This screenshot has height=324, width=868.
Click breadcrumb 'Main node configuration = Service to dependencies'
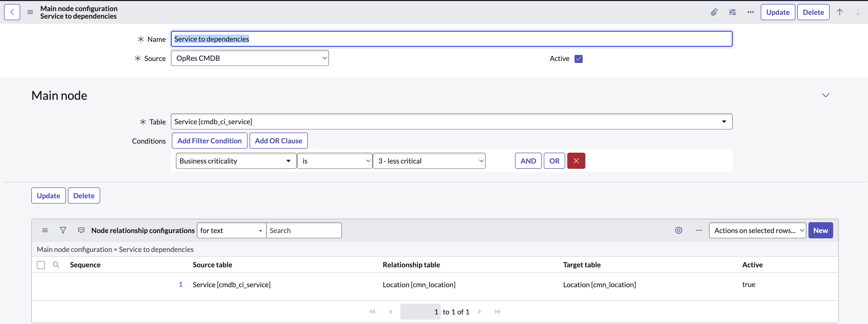point(115,249)
